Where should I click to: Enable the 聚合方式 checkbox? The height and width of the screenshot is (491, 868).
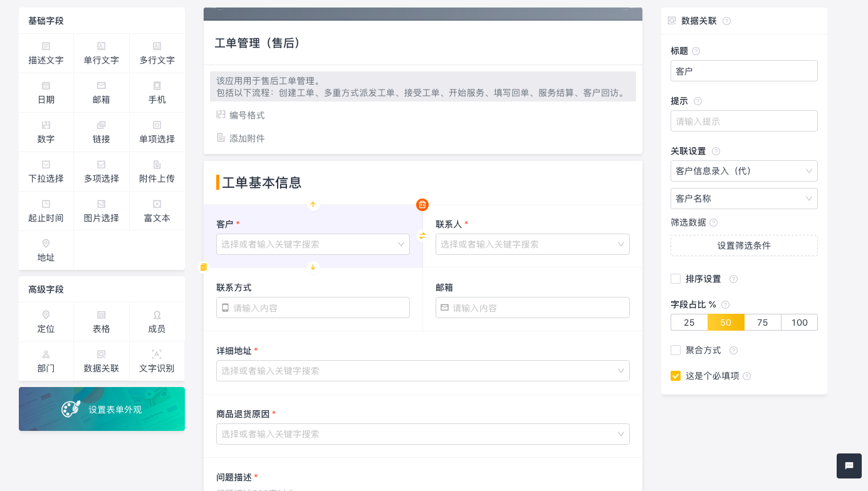676,350
